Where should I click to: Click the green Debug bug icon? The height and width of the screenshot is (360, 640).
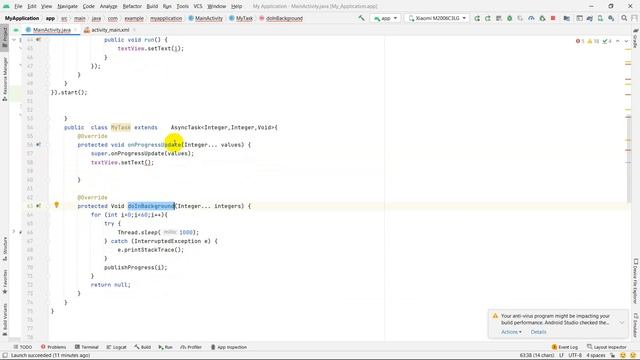(509, 18)
